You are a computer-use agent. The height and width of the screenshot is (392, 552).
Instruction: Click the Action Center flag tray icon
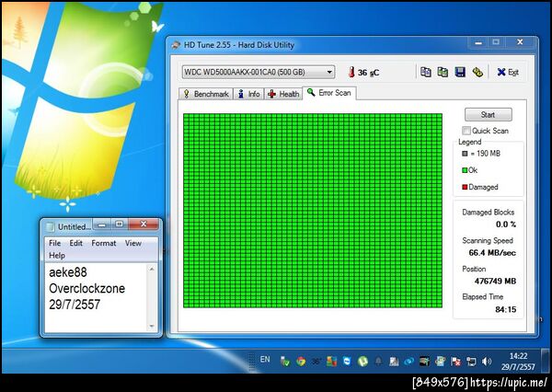coord(456,361)
